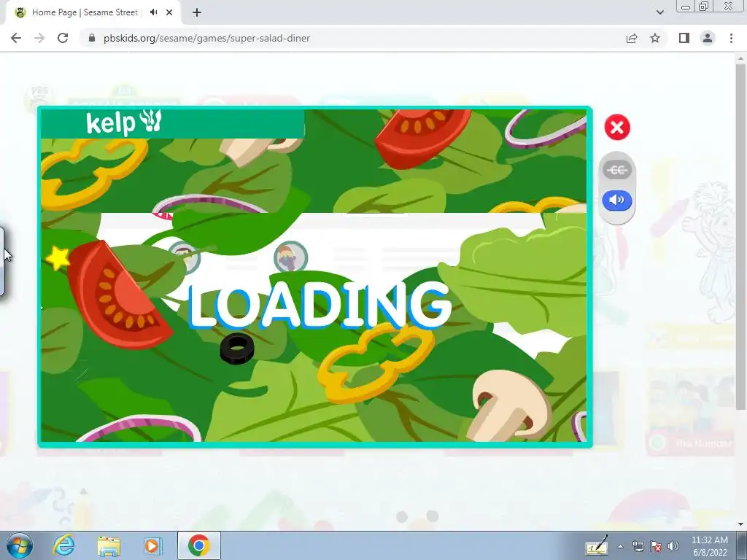Minimize the Chrome window

[686, 7]
